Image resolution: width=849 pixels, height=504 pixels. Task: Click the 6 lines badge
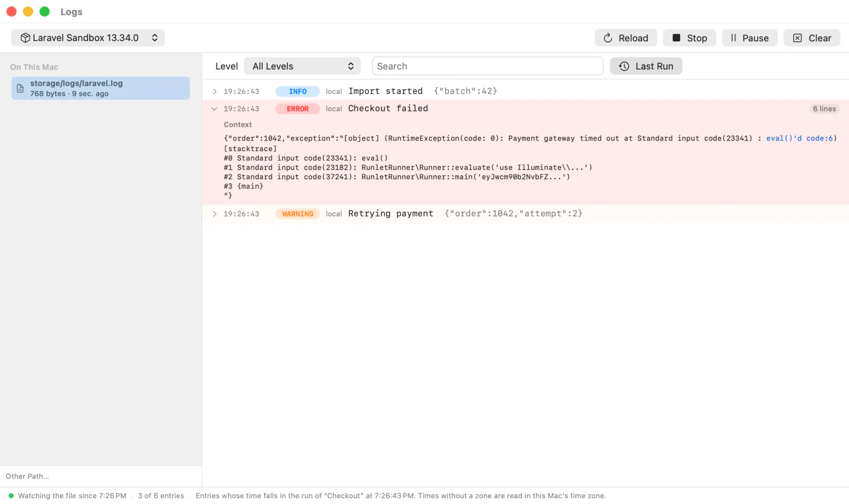824,109
